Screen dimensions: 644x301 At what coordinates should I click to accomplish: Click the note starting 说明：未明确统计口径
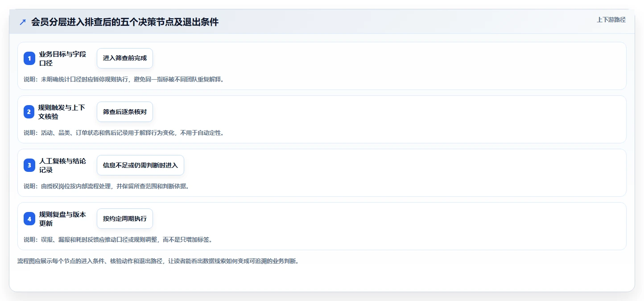pos(124,79)
